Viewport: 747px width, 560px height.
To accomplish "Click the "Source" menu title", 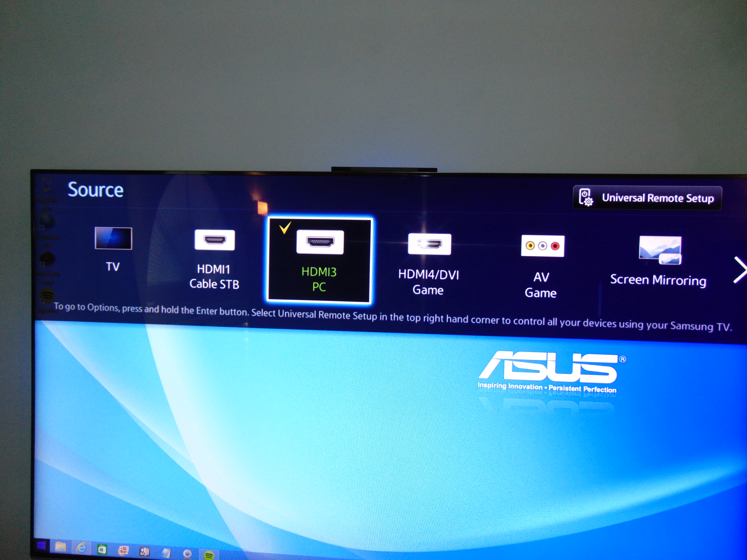I will tap(96, 190).
